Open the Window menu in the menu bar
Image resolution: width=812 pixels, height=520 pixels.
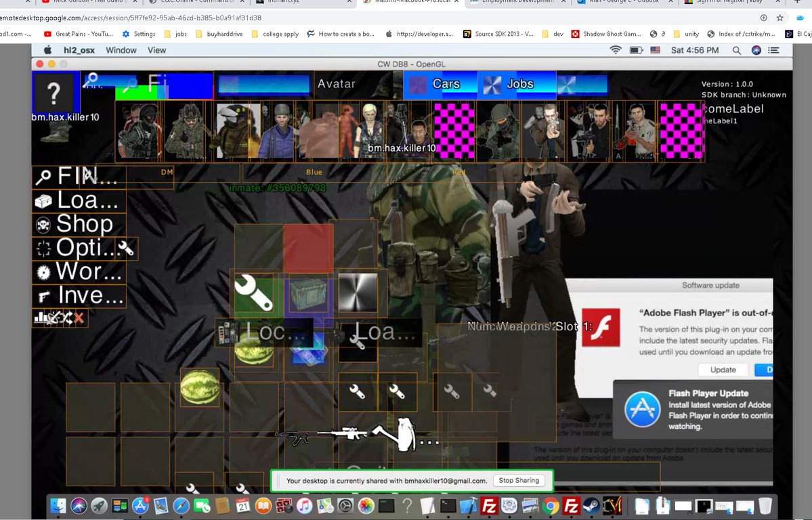pos(121,50)
